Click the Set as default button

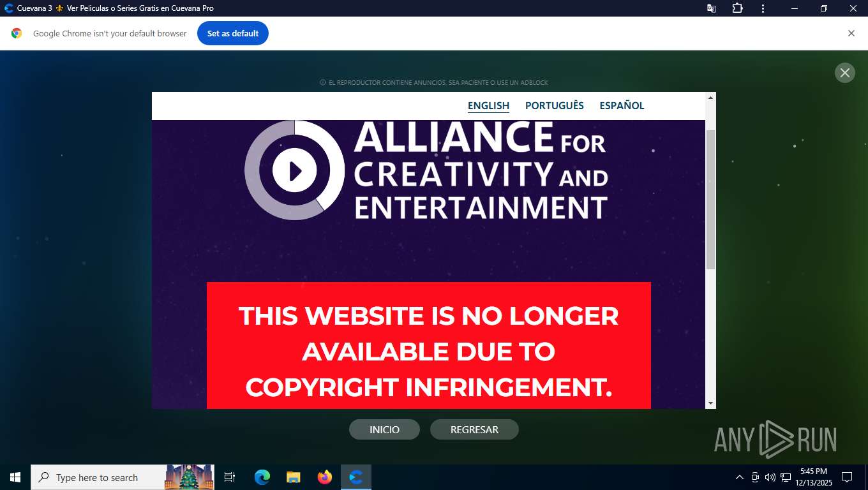(233, 33)
